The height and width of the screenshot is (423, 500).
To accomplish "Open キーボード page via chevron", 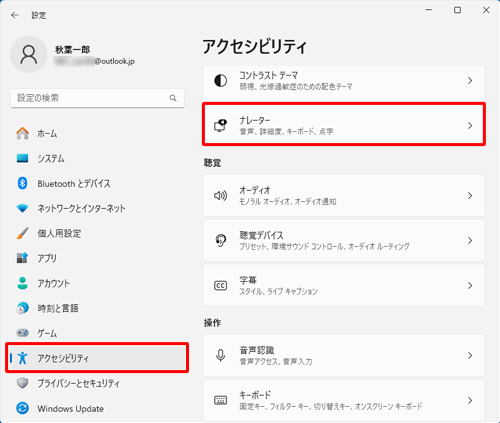I will (470, 400).
